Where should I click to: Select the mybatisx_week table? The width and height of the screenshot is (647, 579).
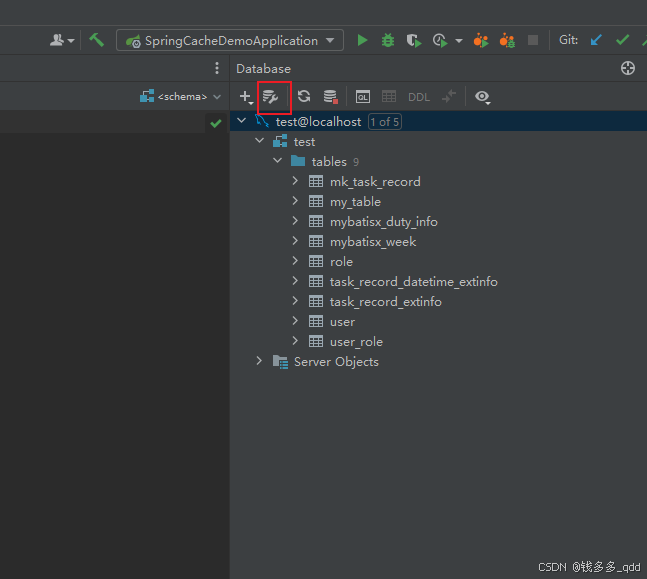coord(373,242)
